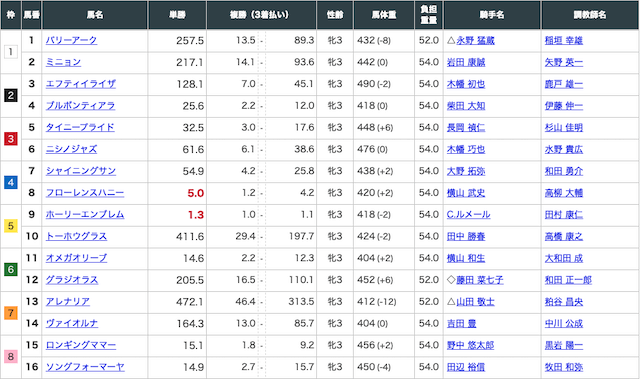This screenshot has height=379, width=640.
Task: Open jockey link 山田 敬士
Action: 475,301
